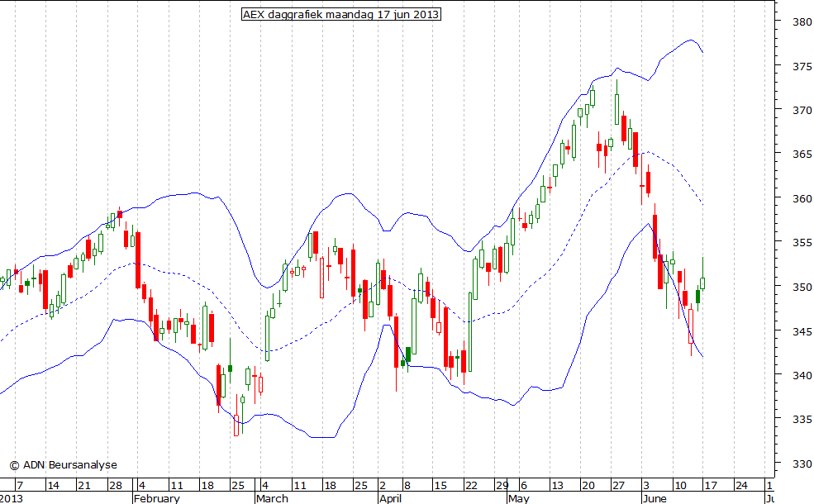Click the tall green candle near 22 April

tap(470, 332)
